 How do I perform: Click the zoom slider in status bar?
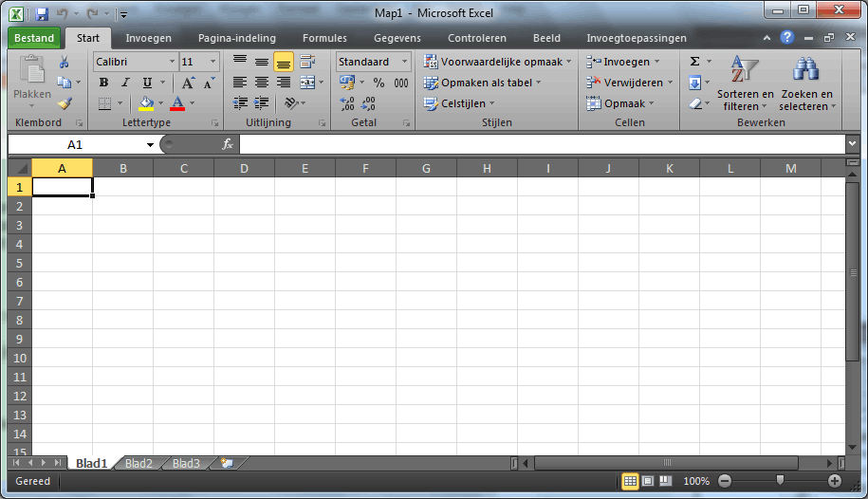780,481
